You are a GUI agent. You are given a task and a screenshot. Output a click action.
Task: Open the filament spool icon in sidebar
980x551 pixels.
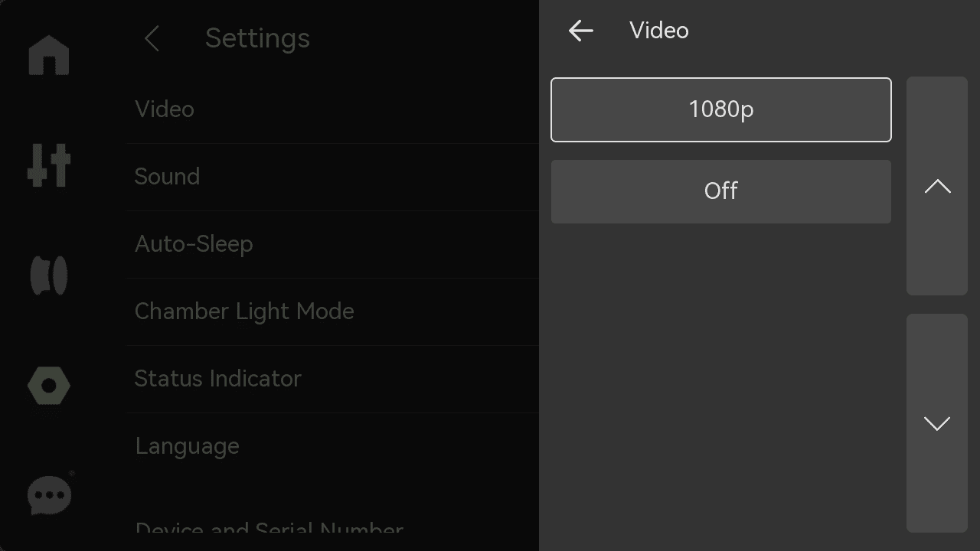(49, 275)
